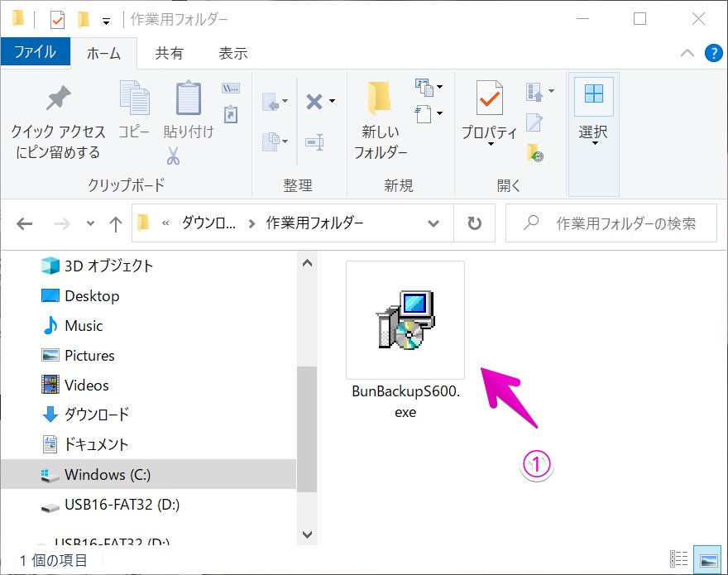Image resolution: width=728 pixels, height=575 pixels.
Task: Click the ダウンロ... breadcrumb segment
Action: (x=208, y=223)
